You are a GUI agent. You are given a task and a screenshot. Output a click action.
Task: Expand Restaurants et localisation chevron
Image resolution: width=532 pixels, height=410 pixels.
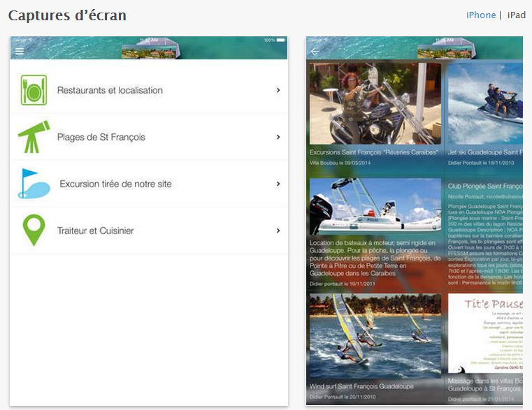point(278,90)
